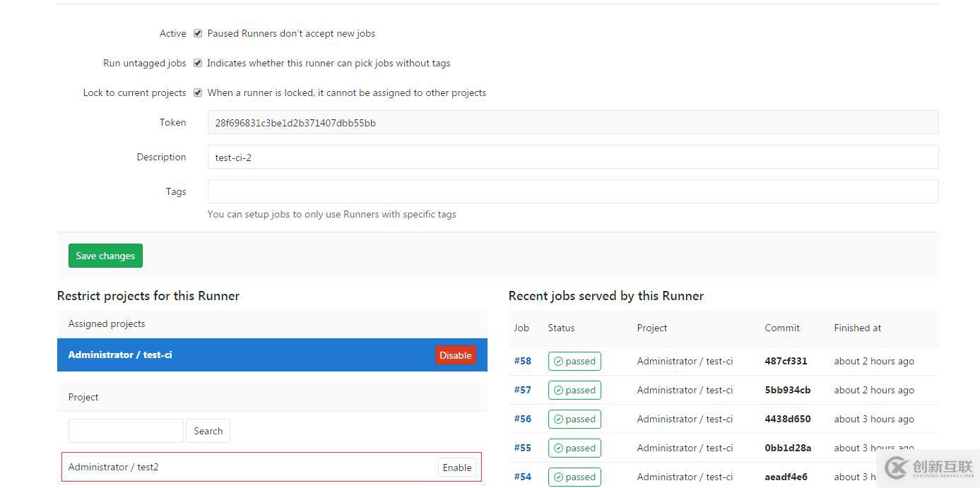980x488 pixels.
Task: Click 'about 2 hours ago' for job #57
Action: click(874, 390)
